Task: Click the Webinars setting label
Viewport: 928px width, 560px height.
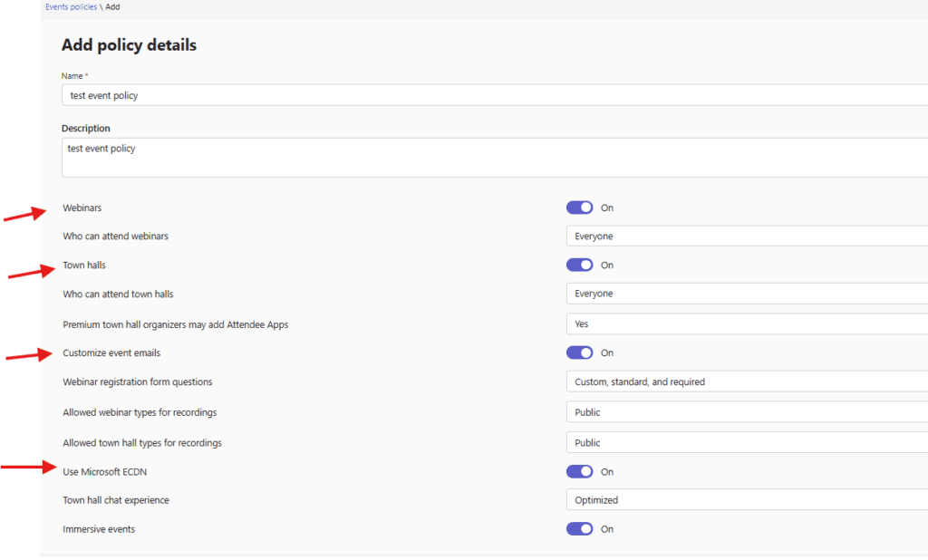Action: click(x=82, y=208)
